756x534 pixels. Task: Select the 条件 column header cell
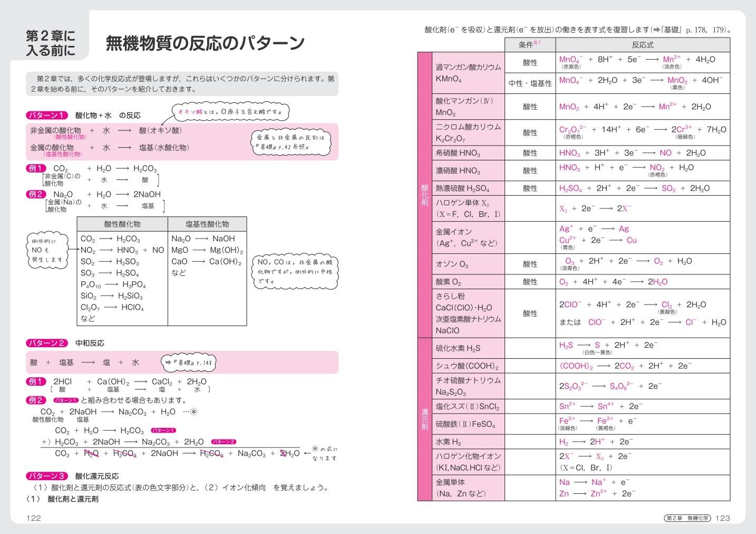point(529,45)
